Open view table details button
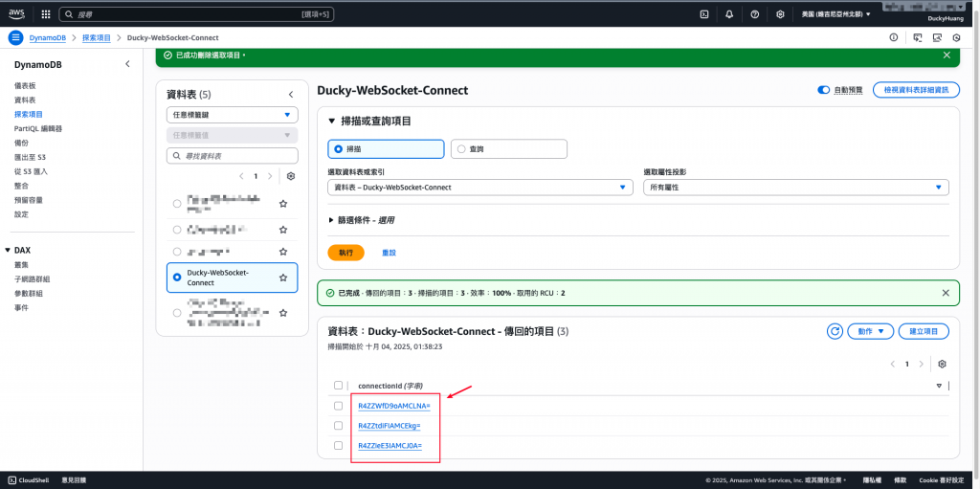The width and height of the screenshot is (980, 489). (x=916, y=90)
